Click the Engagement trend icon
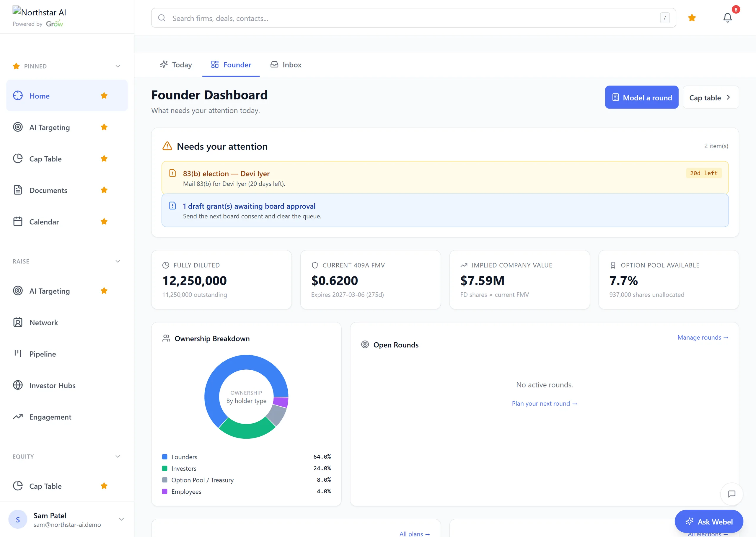756x537 pixels. [18, 417]
